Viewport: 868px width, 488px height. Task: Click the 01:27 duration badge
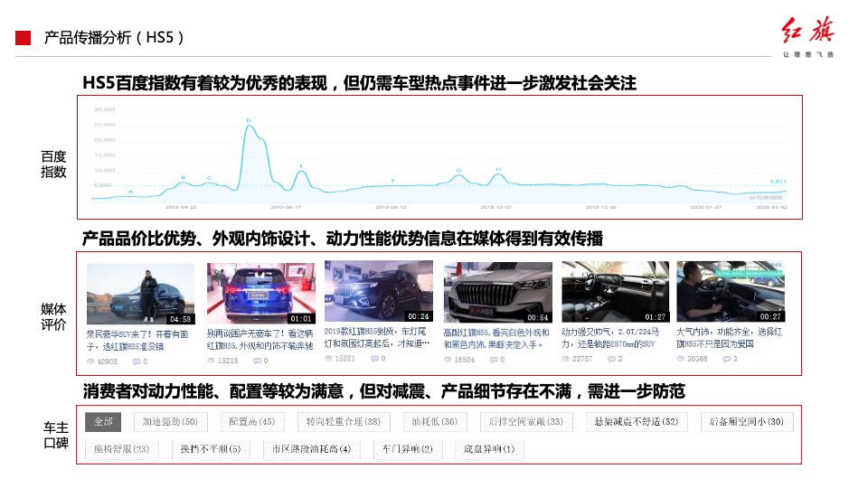[x=655, y=317]
